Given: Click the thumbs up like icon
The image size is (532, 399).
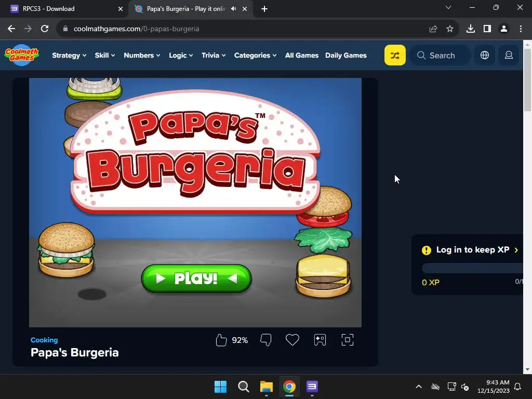Looking at the screenshot, I should pos(221,340).
